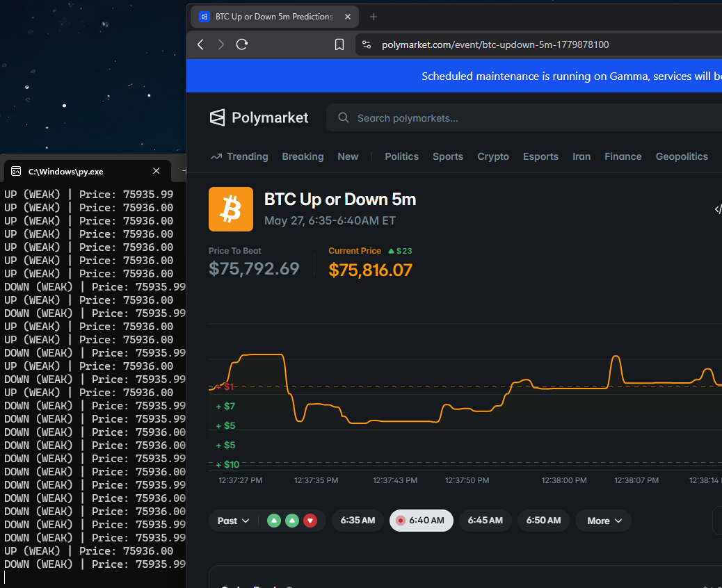Bookmark this page with the bookmark icon
The image size is (722, 588).
[339, 44]
